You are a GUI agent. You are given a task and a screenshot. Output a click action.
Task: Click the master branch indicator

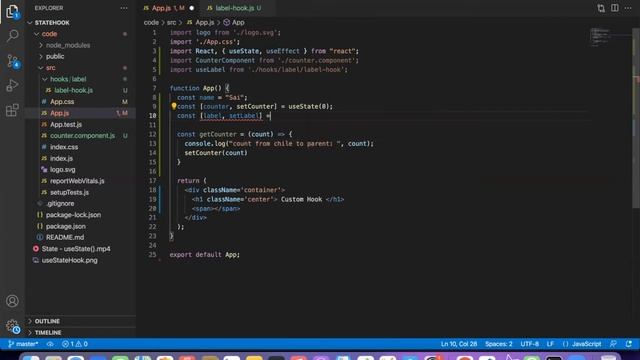(x=23, y=344)
